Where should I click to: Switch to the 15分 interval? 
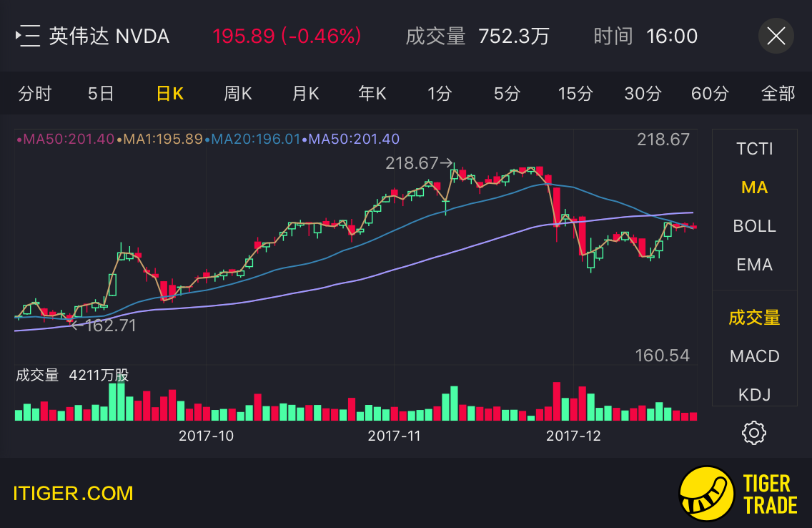coord(575,94)
